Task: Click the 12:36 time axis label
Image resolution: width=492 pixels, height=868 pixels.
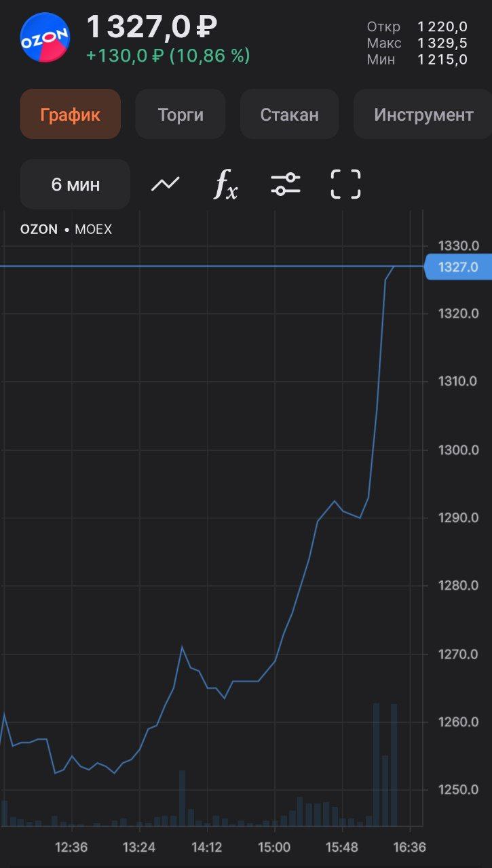Action: [71, 847]
